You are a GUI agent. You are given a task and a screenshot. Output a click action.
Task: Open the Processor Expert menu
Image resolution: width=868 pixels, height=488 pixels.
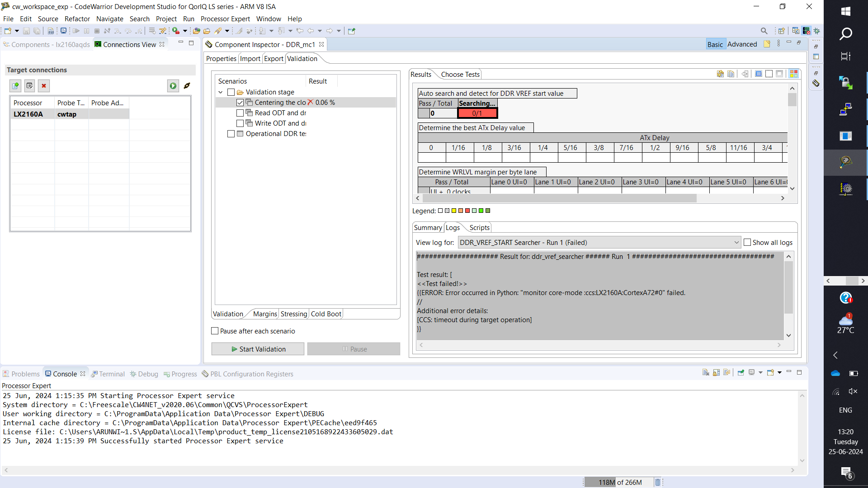coord(225,19)
